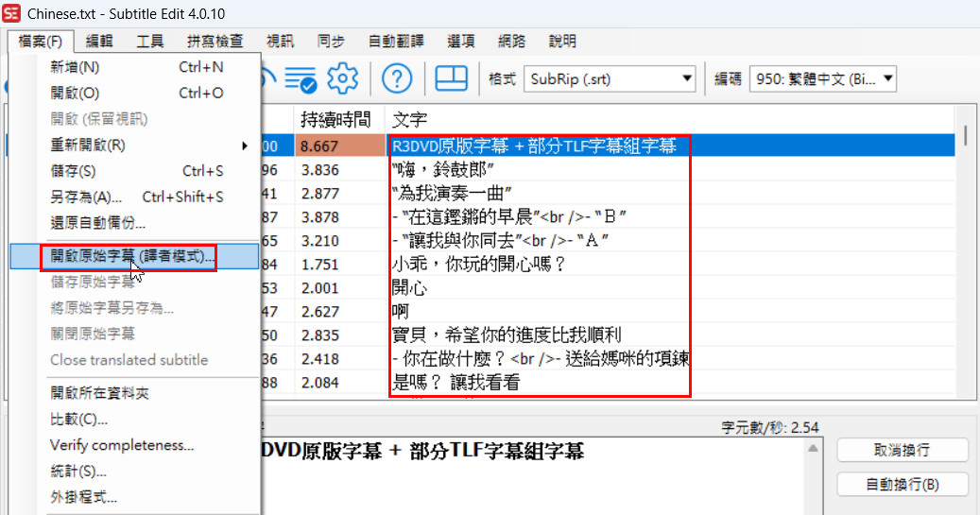Screen dimensions: 980x515
Task: Open the 拼寫檢查 menu
Action: click(215, 42)
